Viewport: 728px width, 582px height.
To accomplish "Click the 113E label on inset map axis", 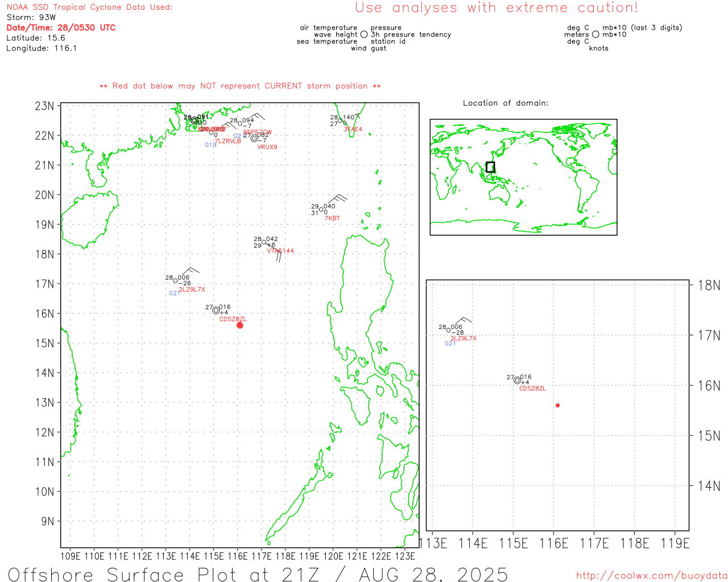I will [x=433, y=543].
